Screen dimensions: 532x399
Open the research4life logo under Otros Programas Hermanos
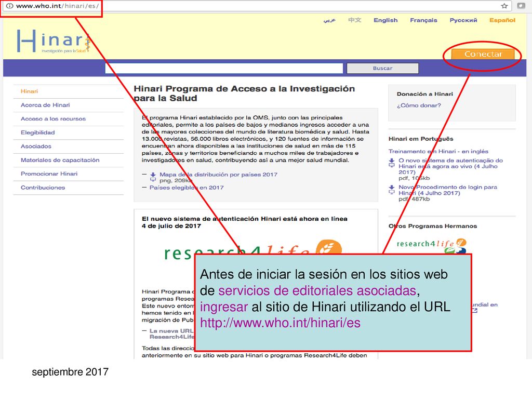tap(432, 246)
